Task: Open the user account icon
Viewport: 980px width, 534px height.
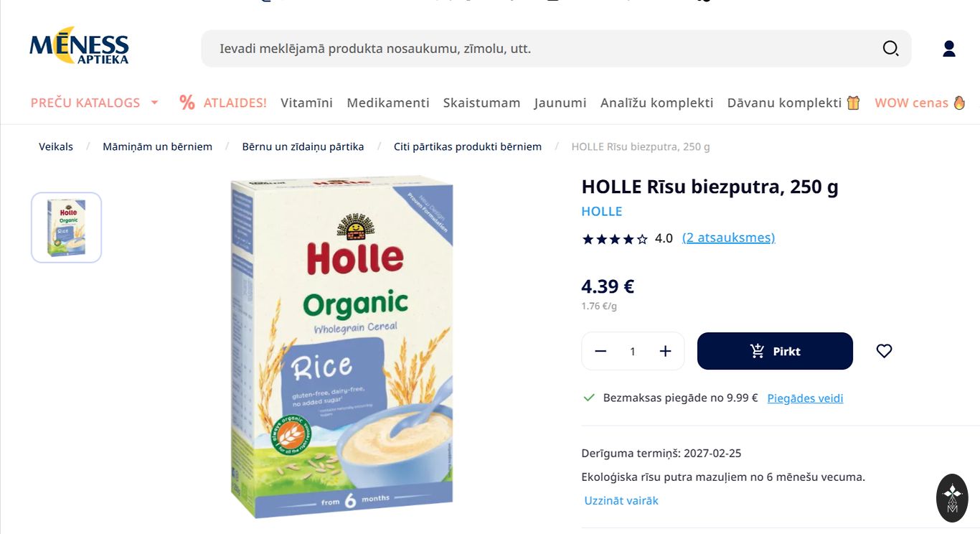Action: click(x=949, y=49)
